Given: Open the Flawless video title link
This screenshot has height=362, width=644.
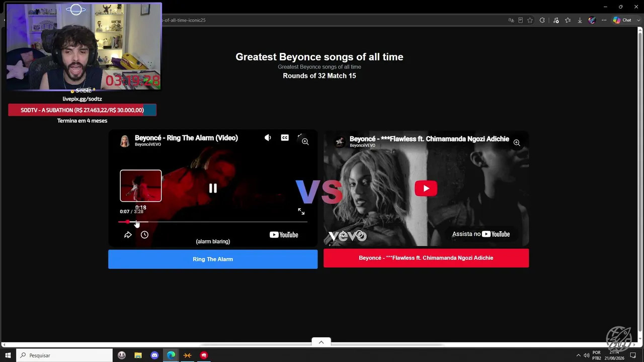Looking at the screenshot, I should (x=429, y=139).
